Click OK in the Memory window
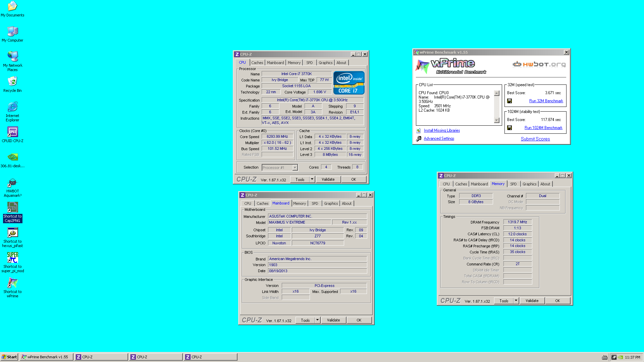 tap(557, 301)
